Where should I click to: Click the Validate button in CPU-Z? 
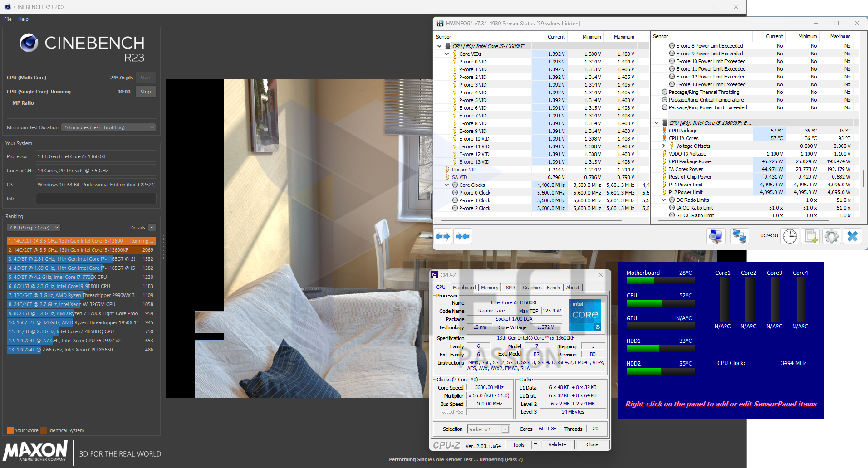557,444
